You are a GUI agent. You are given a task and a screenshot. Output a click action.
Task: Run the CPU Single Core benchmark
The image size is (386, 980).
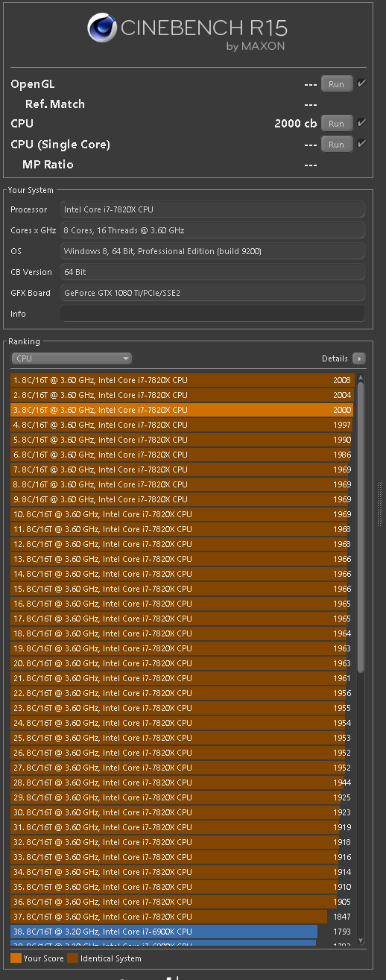(336, 145)
